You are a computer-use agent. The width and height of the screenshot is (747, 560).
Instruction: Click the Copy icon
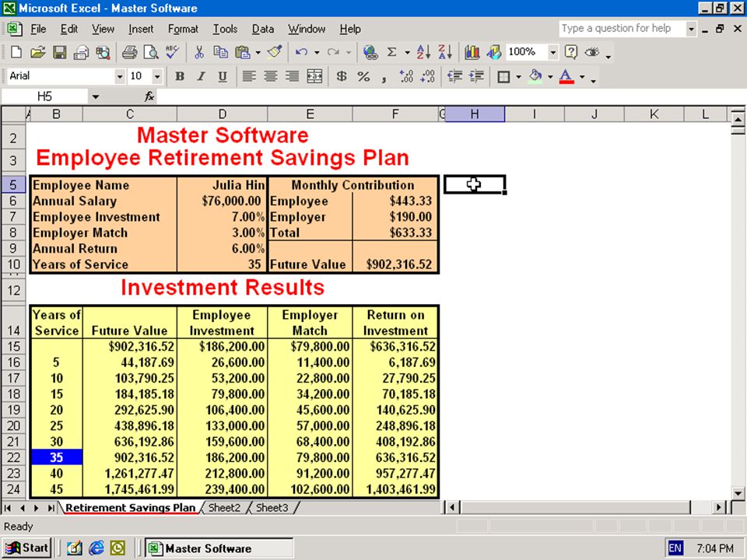click(220, 52)
